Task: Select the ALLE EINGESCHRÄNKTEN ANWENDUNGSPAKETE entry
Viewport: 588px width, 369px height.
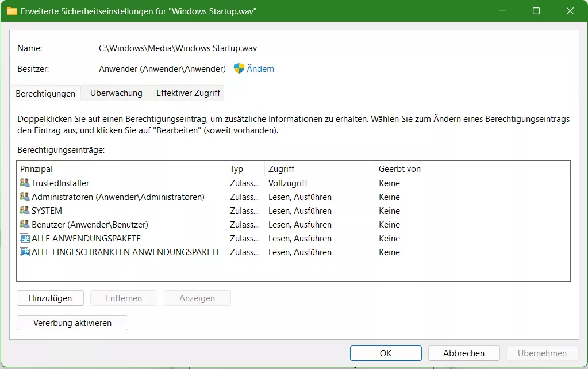Action: point(293,252)
